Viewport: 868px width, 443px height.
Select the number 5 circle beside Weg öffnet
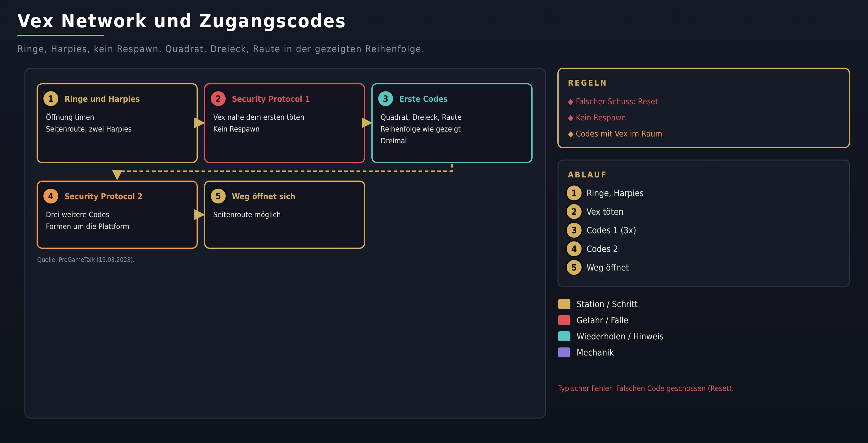tap(574, 268)
